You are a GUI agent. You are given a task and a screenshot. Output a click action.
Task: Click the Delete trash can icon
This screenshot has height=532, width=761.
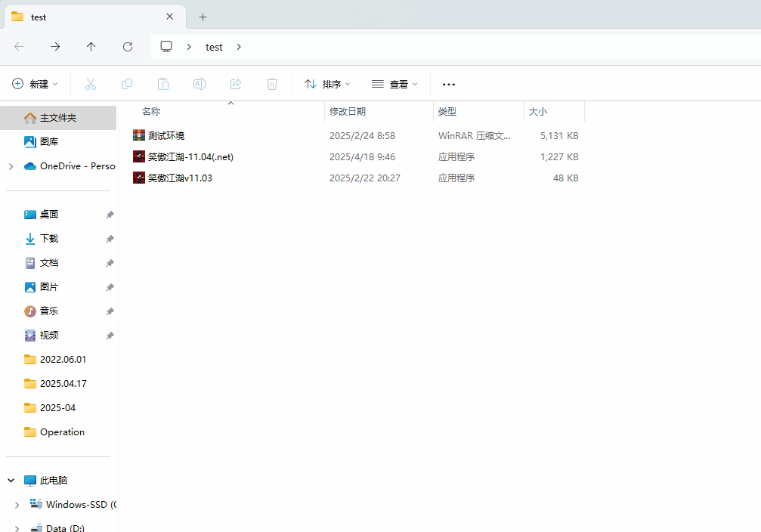[x=272, y=84]
